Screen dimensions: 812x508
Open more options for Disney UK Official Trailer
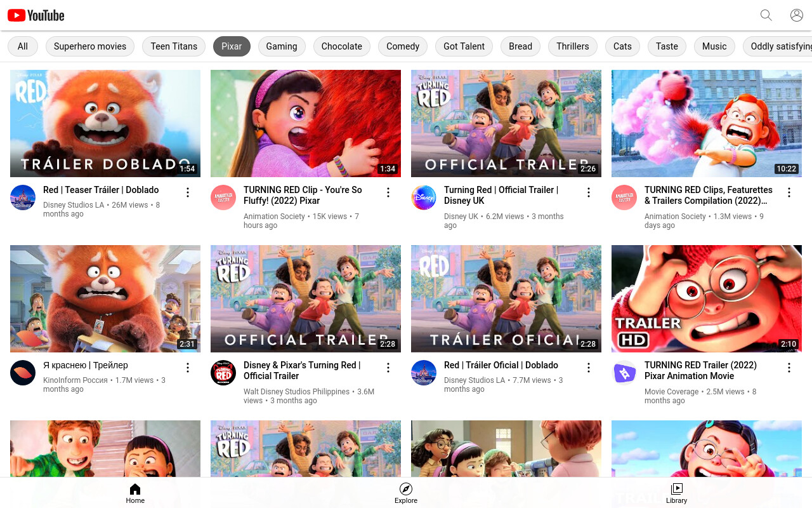click(x=589, y=192)
